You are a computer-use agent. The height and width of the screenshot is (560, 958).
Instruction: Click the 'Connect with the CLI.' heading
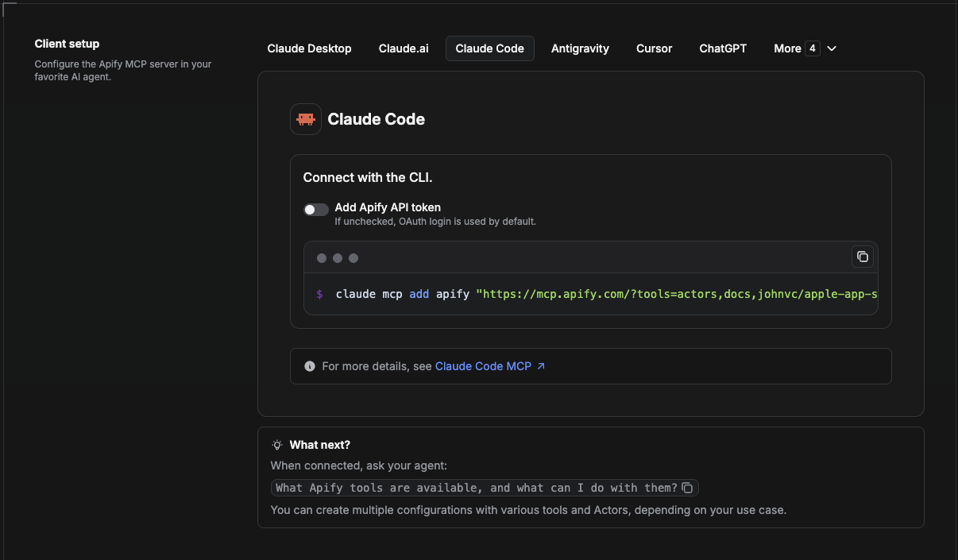pyautogui.click(x=368, y=177)
